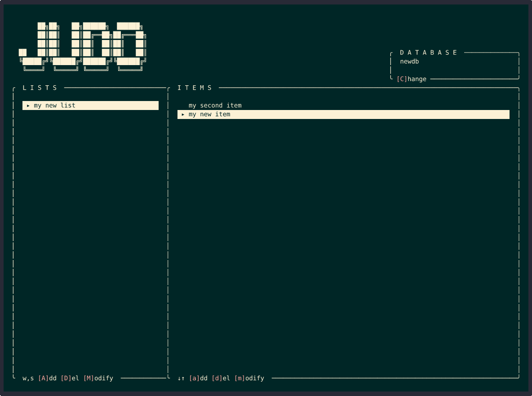Click the [a]dd control to add an item
532x396 pixels.
[198, 378]
